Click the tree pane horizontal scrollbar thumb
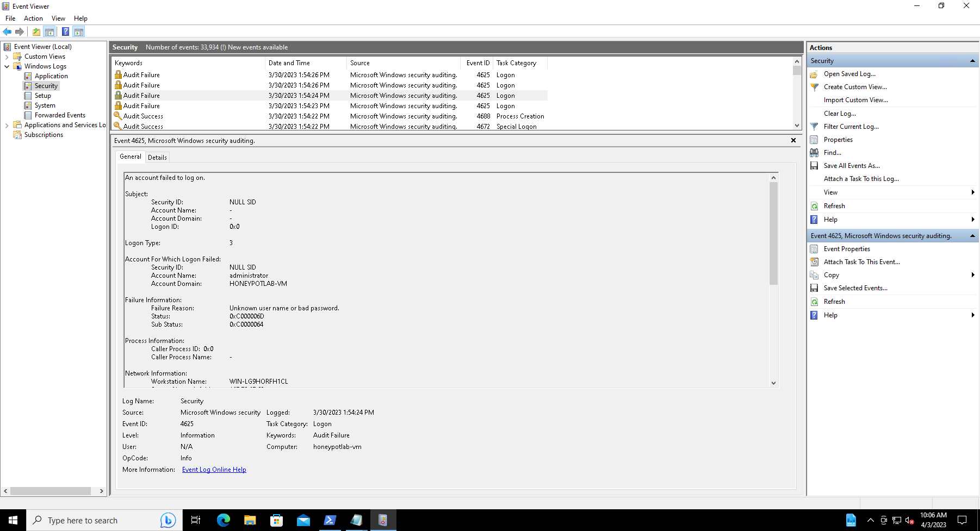Screen dimensions: 980x531 (50, 491)
